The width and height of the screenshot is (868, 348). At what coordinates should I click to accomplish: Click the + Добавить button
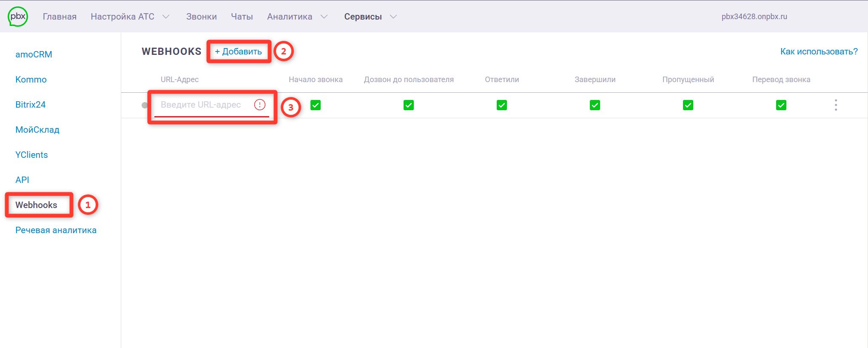point(238,51)
